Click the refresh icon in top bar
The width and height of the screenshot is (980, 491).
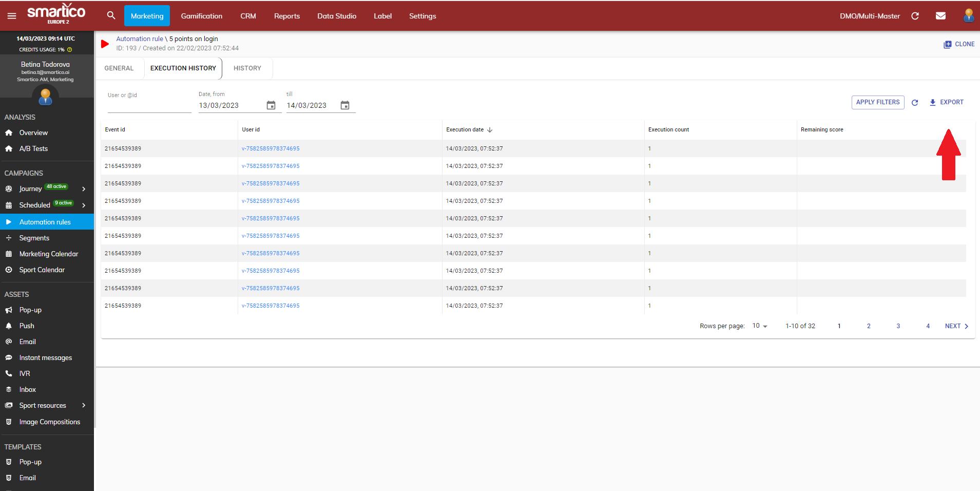click(x=915, y=16)
